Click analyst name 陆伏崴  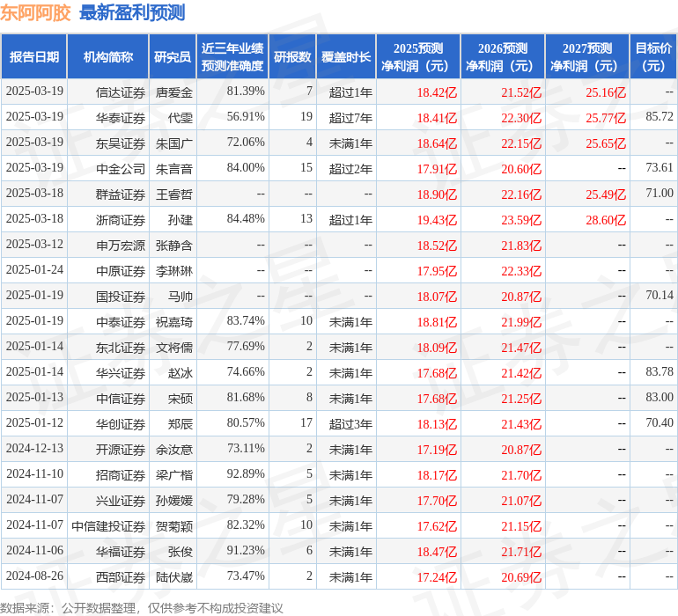[x=173, y=576]
